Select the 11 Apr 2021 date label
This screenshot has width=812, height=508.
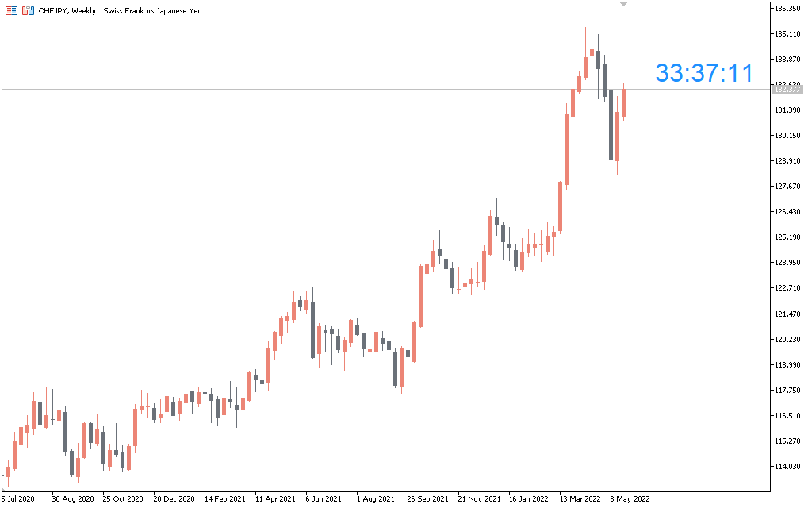[x=274, y=499]
